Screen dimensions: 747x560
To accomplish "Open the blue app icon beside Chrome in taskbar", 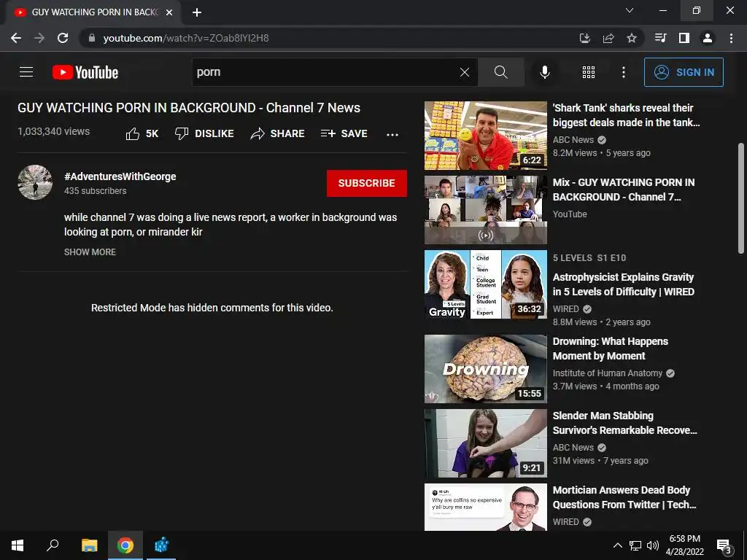I will coord(161,545).
